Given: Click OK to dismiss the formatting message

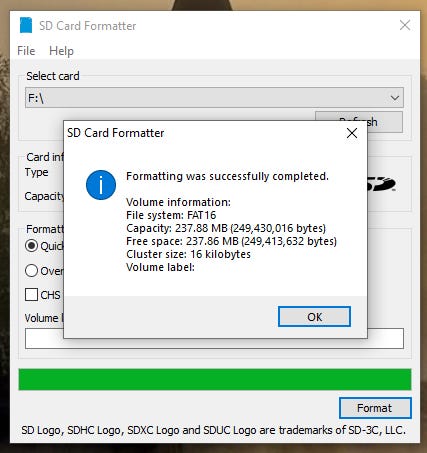Looking at the screenshot, I should [314, 317].
